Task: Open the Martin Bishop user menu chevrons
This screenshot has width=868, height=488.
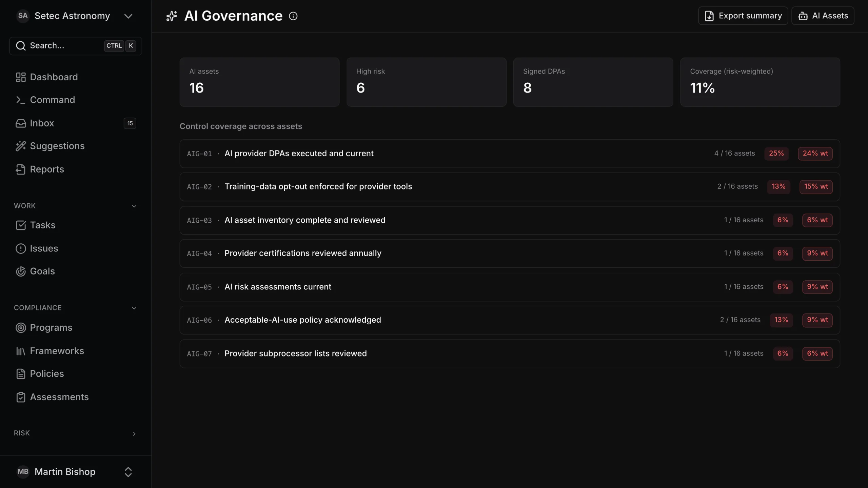Action: tap(128, 472)
